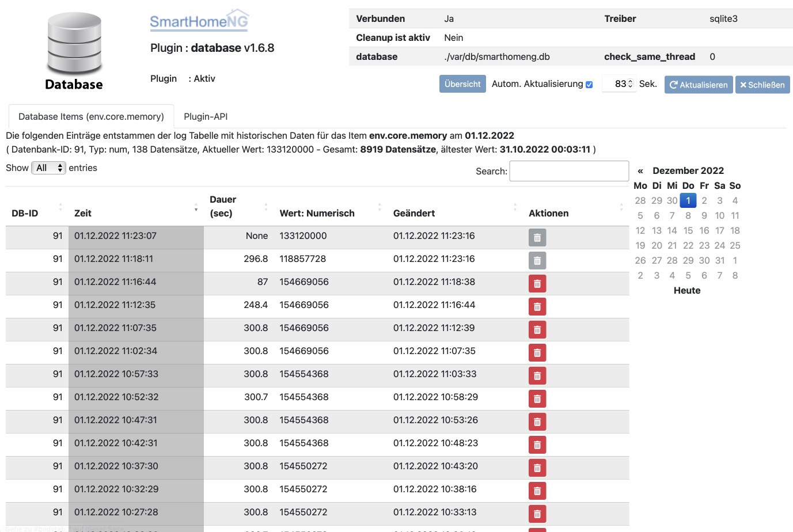Click the Aktualisieren button
This screenshot has width=793, height=532.
(x=699, y=85)
